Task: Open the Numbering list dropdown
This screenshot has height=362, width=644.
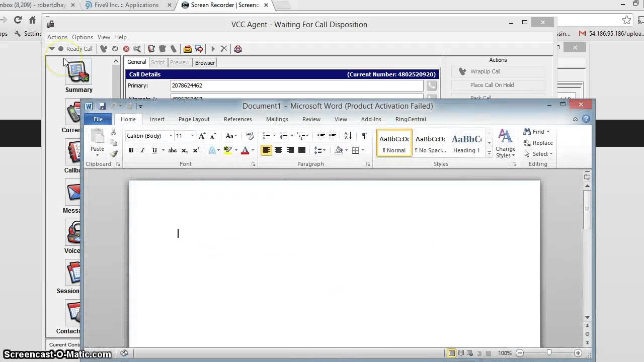Action: (x=292, y=136)
